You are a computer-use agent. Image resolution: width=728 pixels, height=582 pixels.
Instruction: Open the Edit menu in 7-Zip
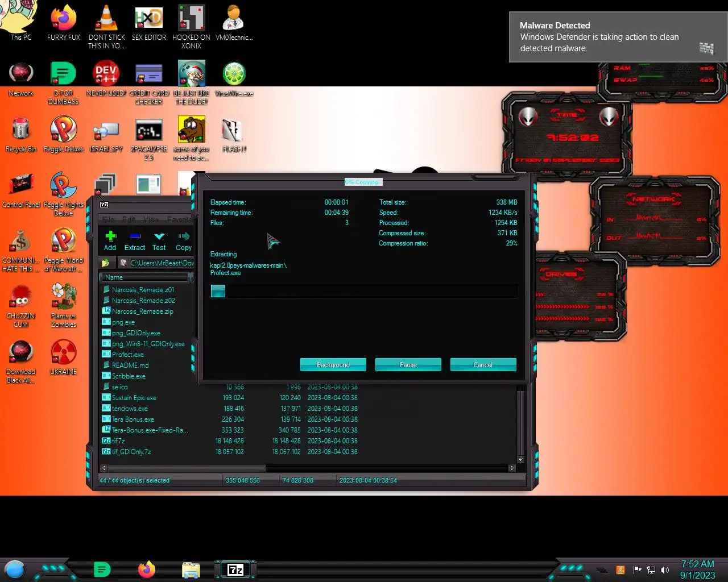point(129,219)
